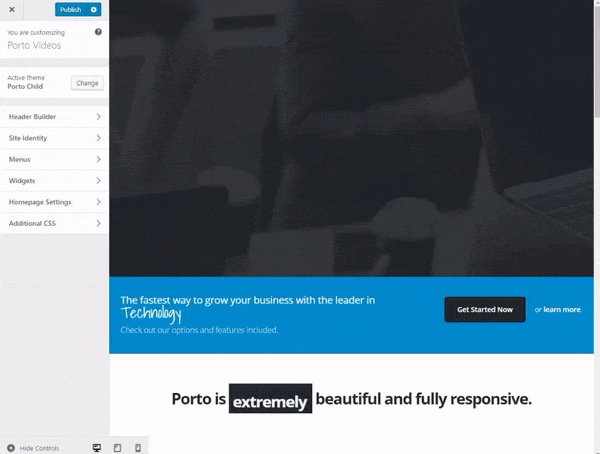Click the Publish button
Viewport: 600px width, 454px height.
point(72,10)
